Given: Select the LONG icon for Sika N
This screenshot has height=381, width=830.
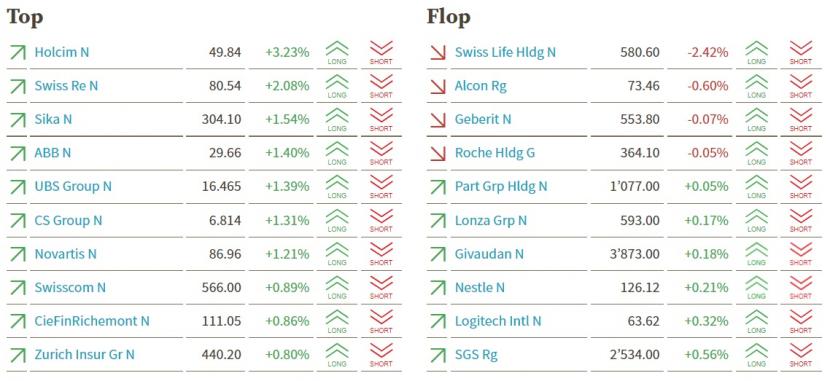Looking at the screenshot, I should 337,120.
